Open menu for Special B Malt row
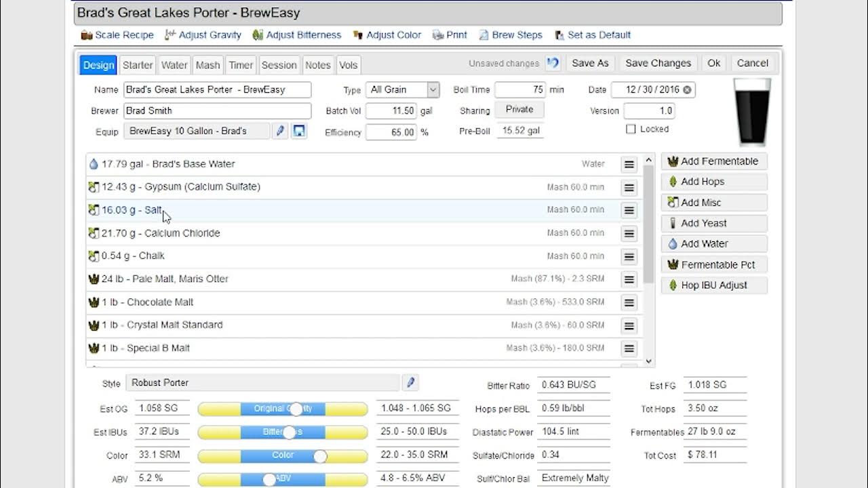This screenshot has width=868, height=488. point(629,349)
